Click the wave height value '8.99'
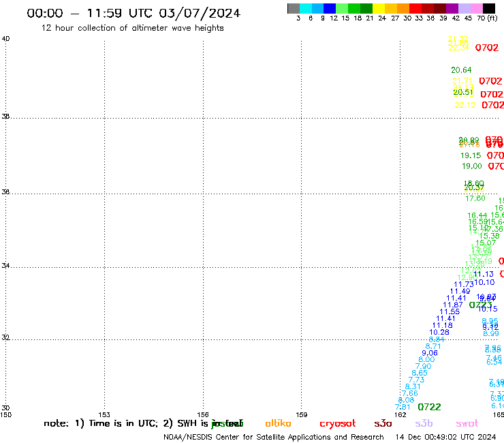This screenshot has width=504, height=443. pos(491,333)
